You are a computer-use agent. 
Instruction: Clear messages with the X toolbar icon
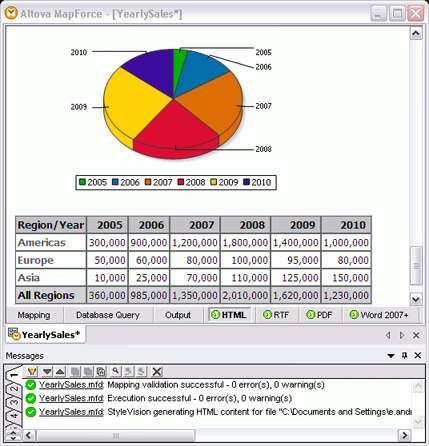coord(157,371)
